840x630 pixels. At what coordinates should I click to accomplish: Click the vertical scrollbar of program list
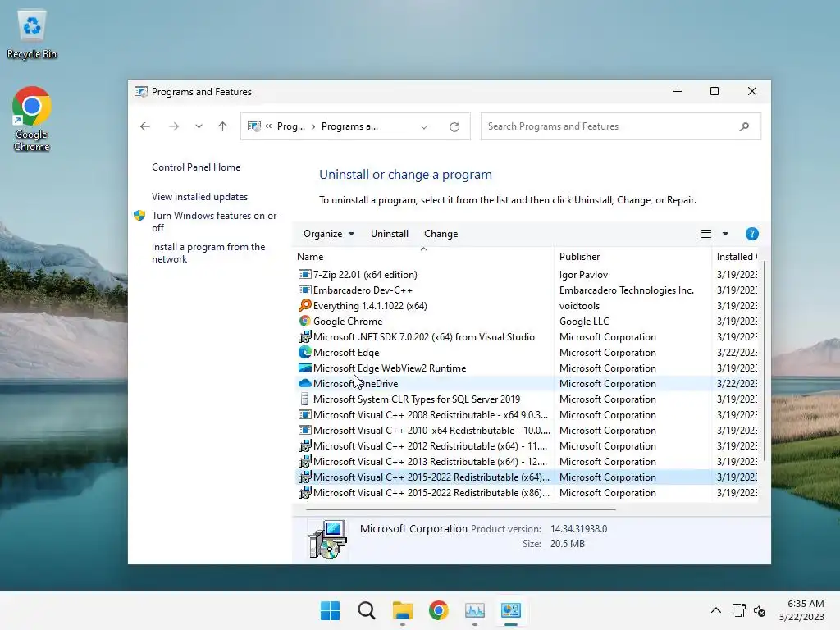coord(765,360)
